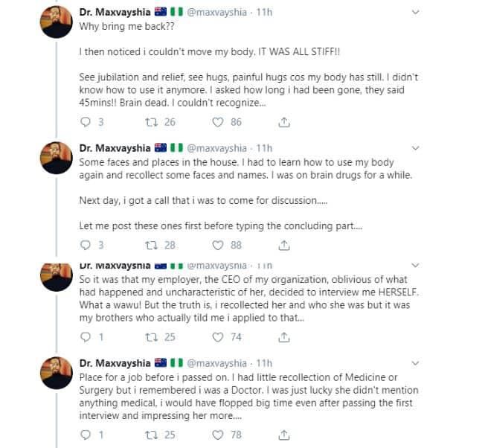Retweet the tweet with 28 retweets
This screenshot has width=485, height=448.
152,245
